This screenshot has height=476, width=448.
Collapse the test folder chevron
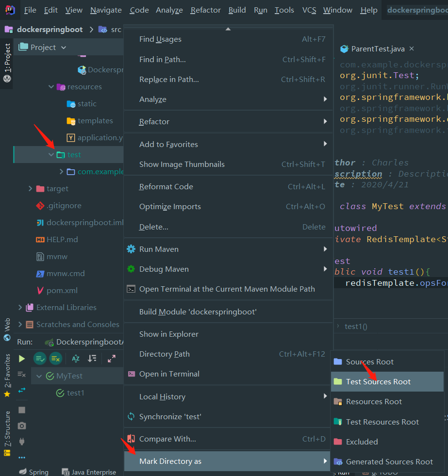(51, 154)
